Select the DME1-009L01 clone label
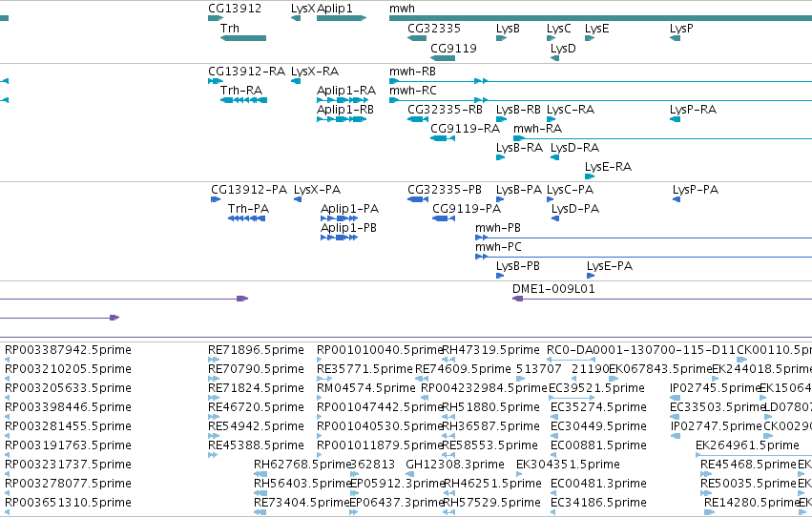Image resolution: width=812 pixels, height=517 pixels. (553, 289)
